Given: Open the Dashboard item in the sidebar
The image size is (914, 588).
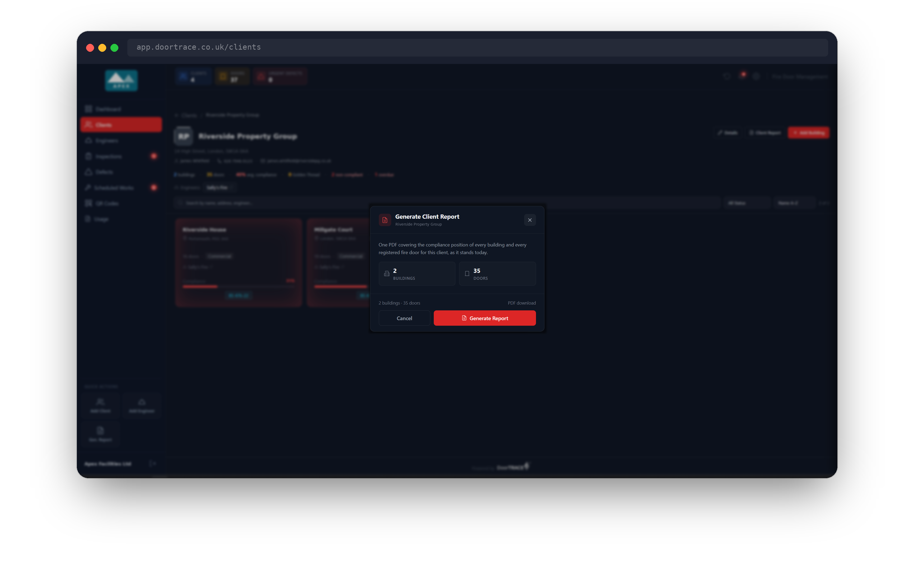Looking at the screenshot, I should tap(121, 109).
